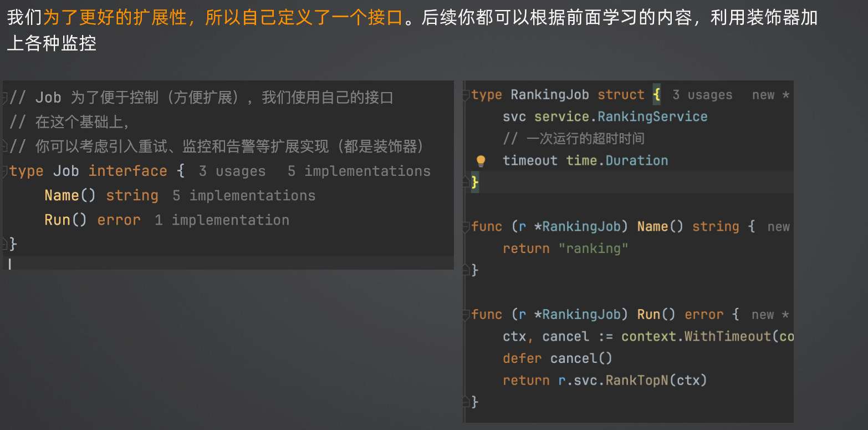Click 'ctx, cancel :=' variable declaration
This screenshot has width=868, height=430.
point(558,337)
